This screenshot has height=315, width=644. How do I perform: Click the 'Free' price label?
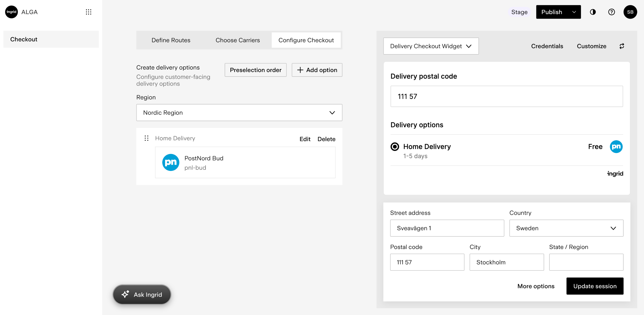(595, 147)
